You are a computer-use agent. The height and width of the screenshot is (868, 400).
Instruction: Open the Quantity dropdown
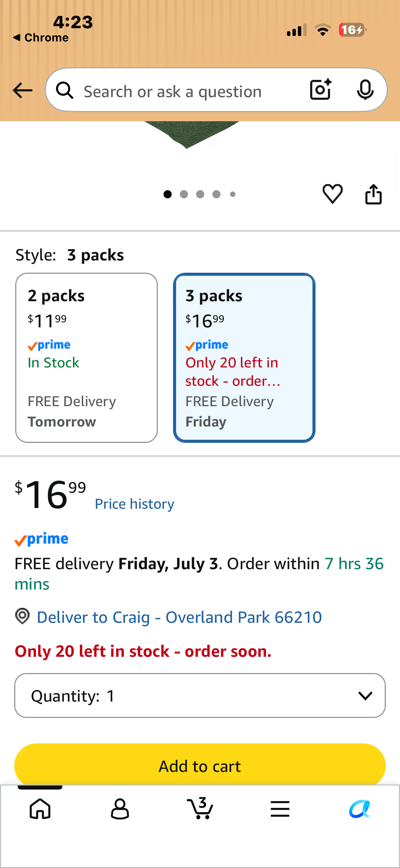[200, 695]
